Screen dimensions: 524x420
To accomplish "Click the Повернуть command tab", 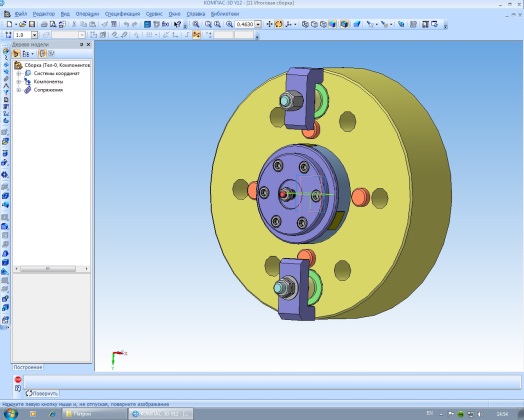I will 42,394.
